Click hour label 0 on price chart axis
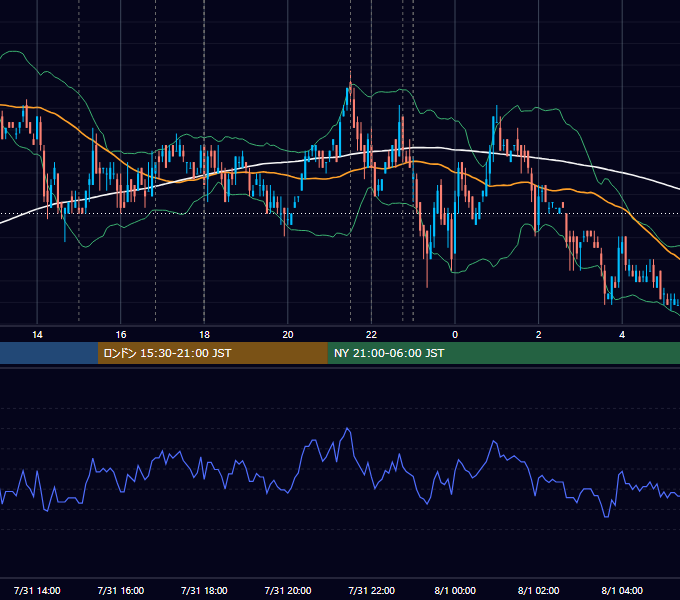 (455, 335)
